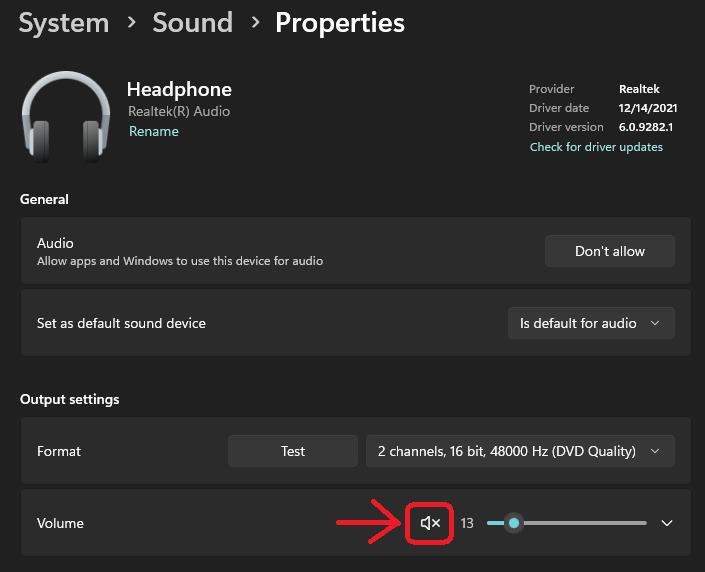
Task: Click the volume slider thumb
Action: click(x=513, y=523)
